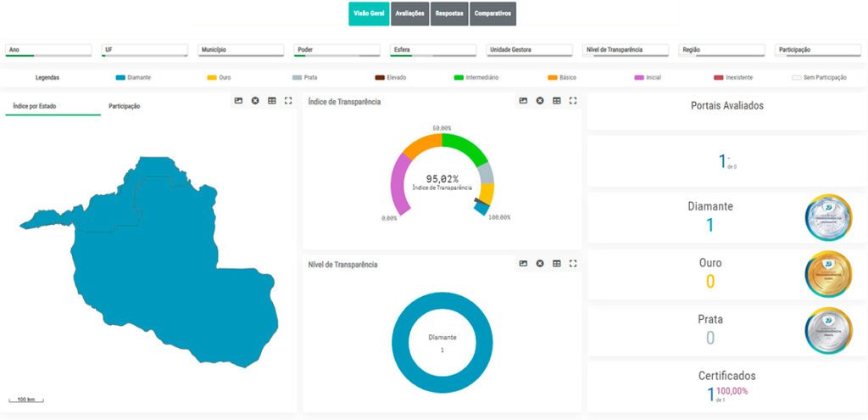Clear selections on Nível de Transparência chart
The height and width of the screenshot is (420, 868).
tap(540, 264)
